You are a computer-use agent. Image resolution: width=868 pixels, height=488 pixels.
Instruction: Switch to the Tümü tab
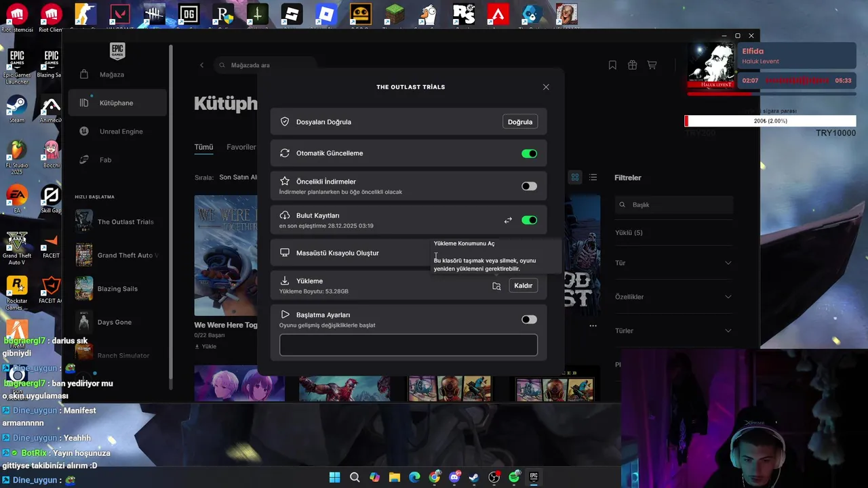[x=203, y=147]
